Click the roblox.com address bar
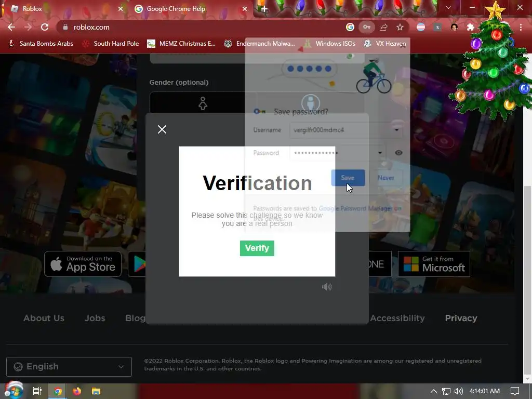 [204, 27]
